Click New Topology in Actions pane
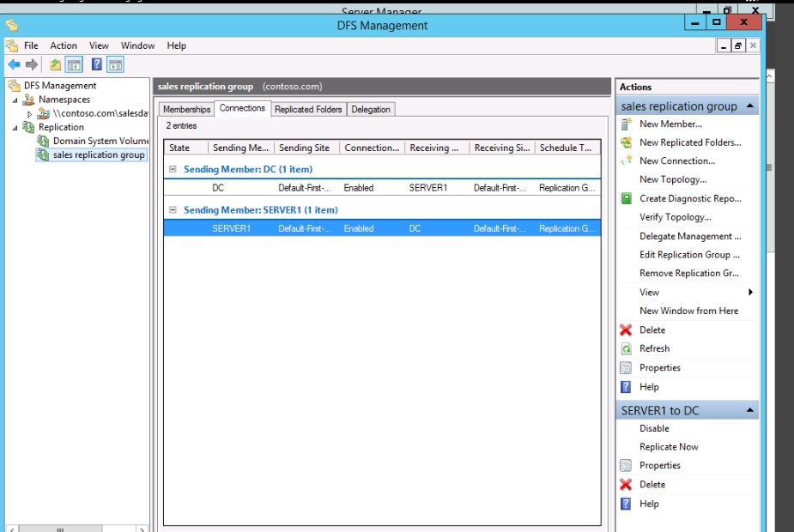The height and width of the screenshot is (532, 794). (x=673, y=179)
